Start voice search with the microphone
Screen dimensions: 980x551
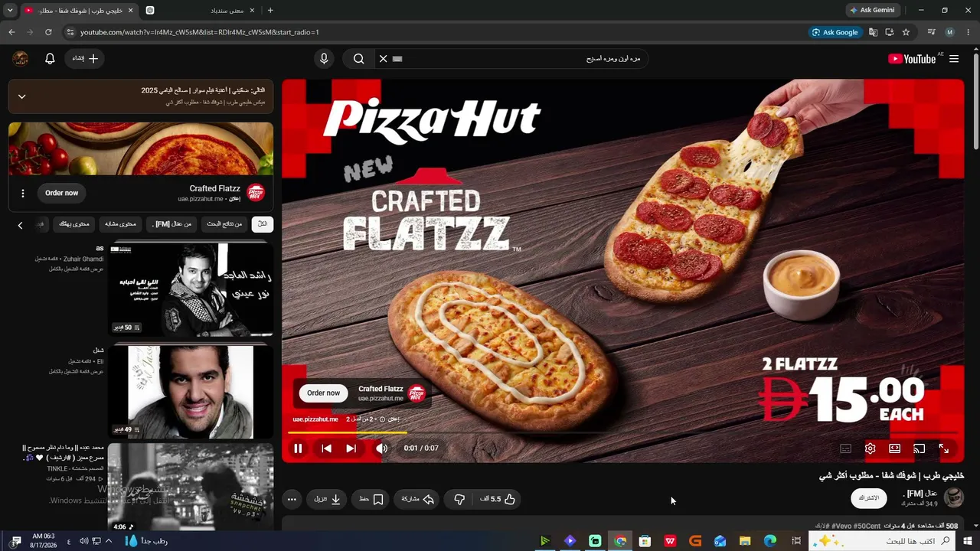(324, 59)
